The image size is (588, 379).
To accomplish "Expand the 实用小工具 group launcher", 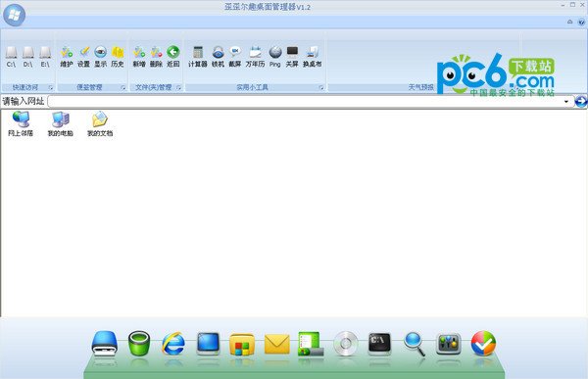I will coord(321,88).
